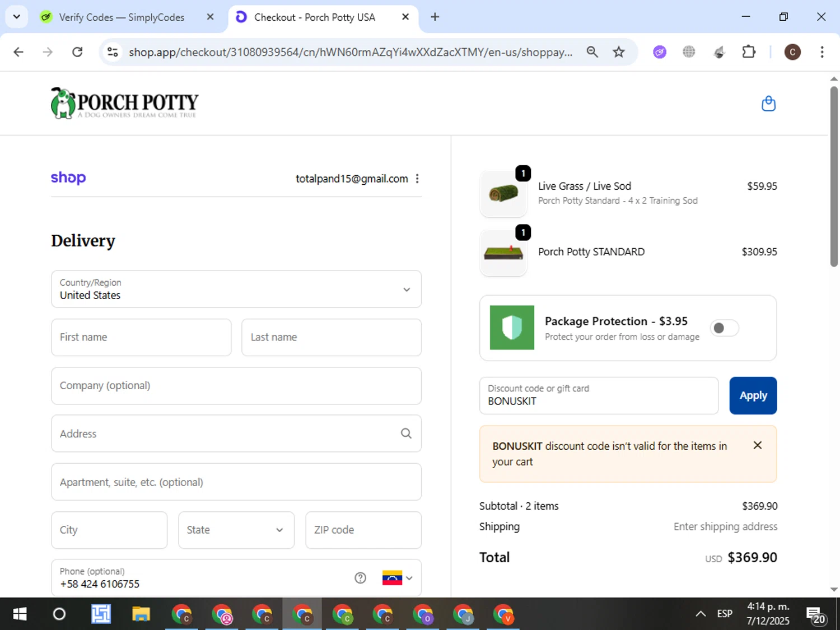Click the green Package Protection shield icon
The image size is (840, 630).
[x=512, y=328]
